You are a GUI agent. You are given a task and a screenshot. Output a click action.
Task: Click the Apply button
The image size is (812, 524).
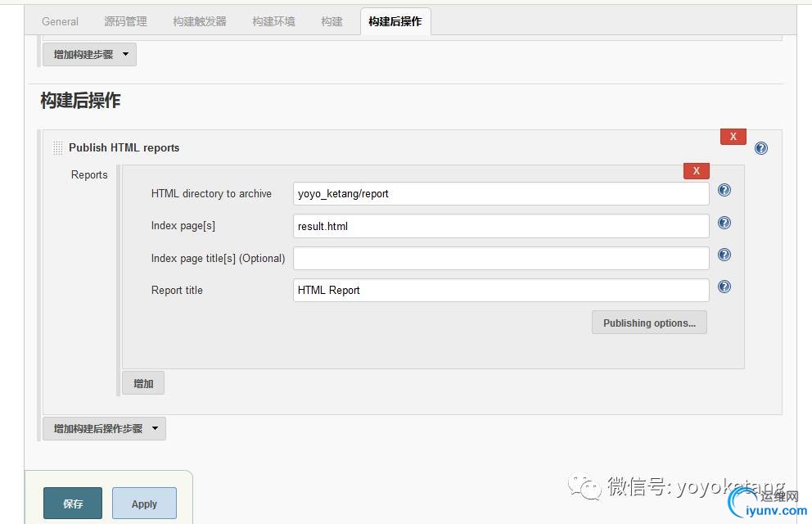point(144,504)
